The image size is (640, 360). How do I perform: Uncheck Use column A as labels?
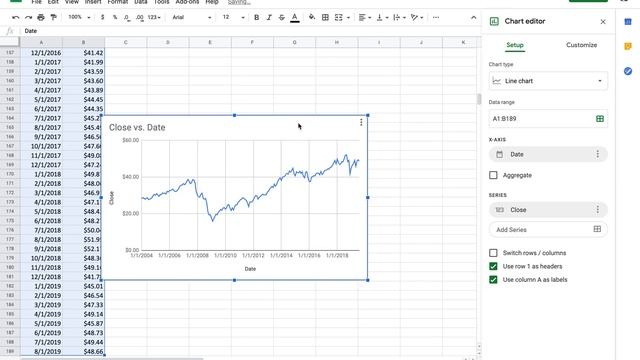[x=493, y=280]
